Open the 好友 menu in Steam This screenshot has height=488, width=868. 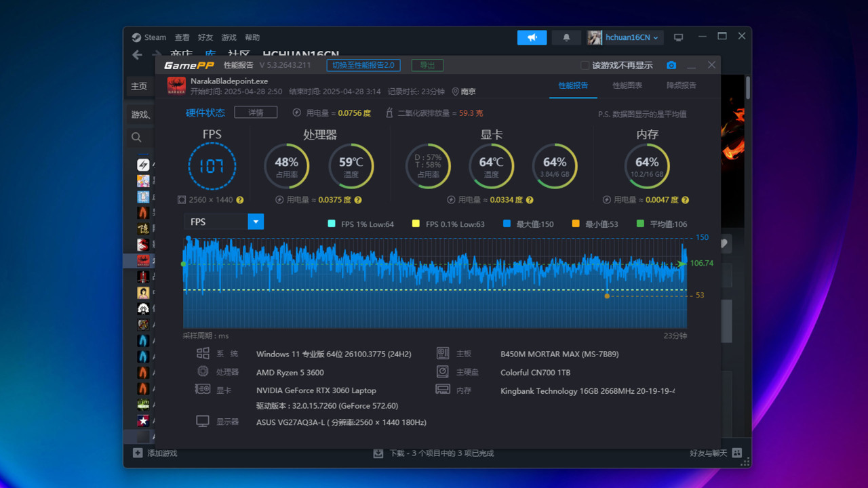point(205,38)
